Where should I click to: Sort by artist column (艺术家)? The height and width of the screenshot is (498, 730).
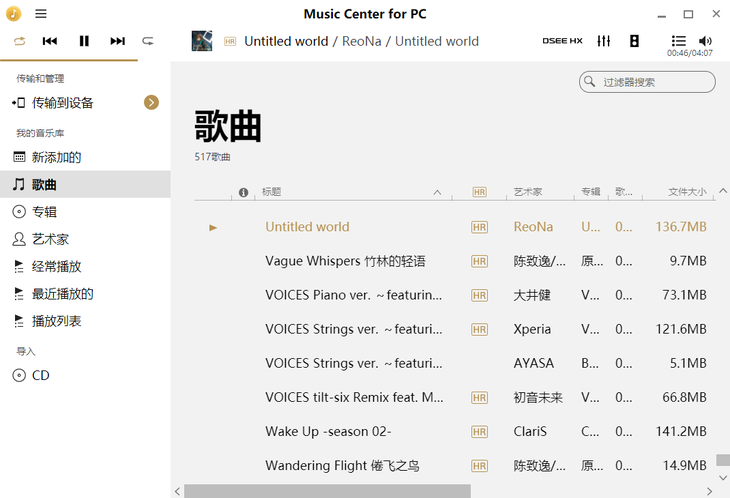point(527,192)
